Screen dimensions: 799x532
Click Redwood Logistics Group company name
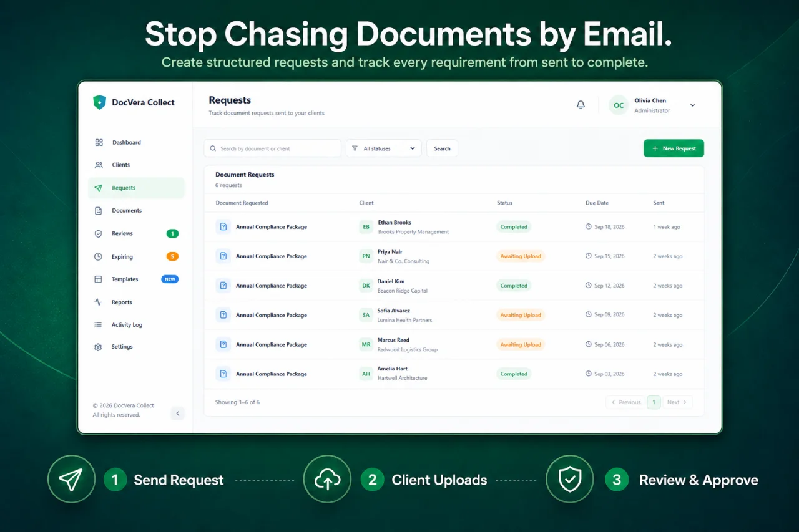[407, 349]
